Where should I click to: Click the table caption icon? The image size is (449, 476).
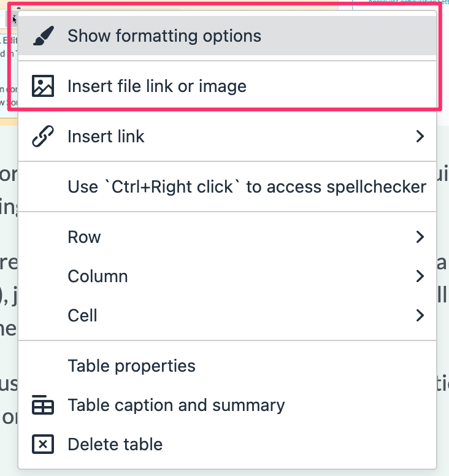(43, 405)
